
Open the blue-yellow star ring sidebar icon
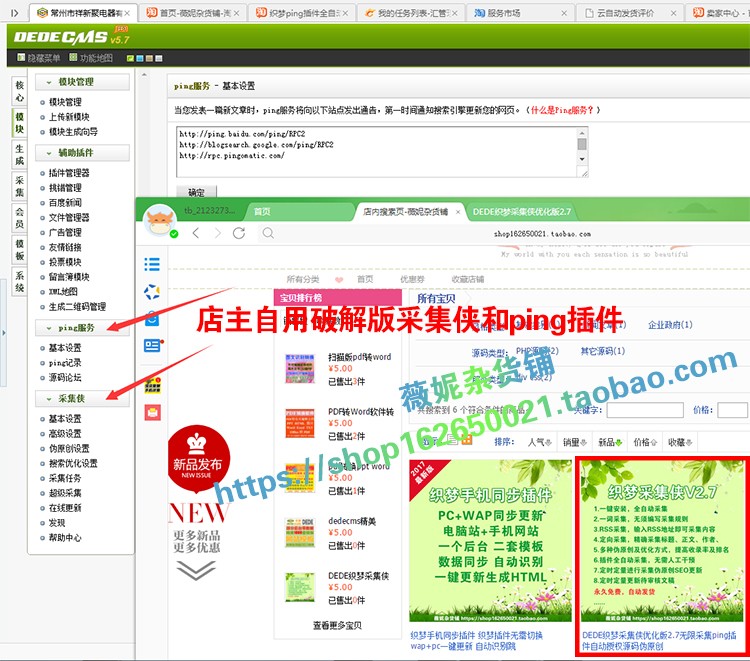point(152,291)
